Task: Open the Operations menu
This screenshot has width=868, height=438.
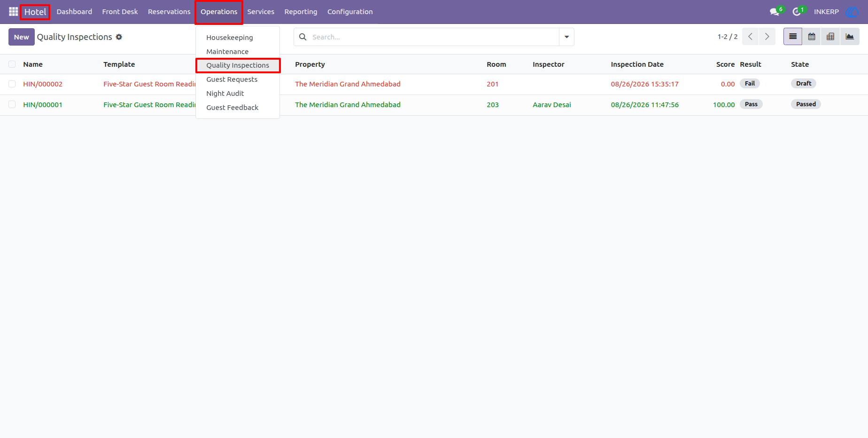Action: 219,12
